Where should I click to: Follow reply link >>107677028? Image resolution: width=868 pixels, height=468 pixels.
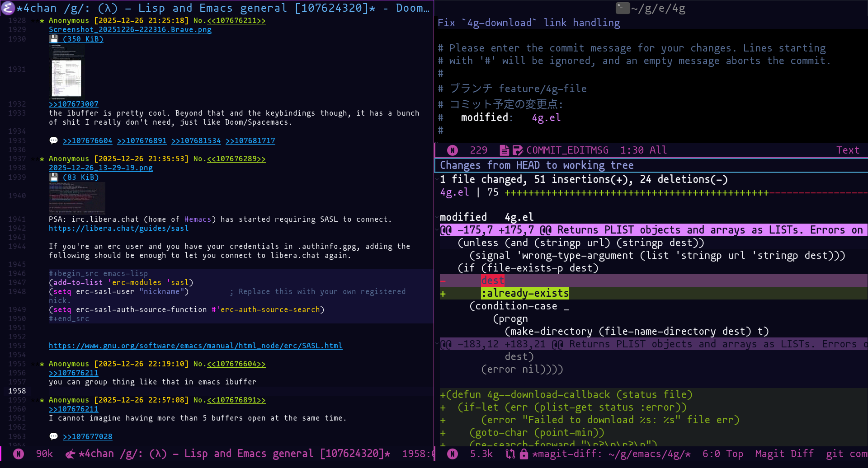[87, 437]
